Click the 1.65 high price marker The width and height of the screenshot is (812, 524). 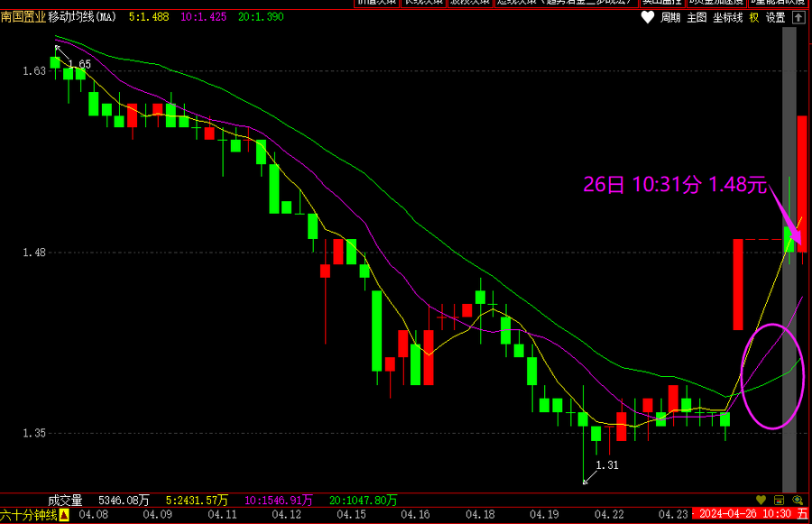click(x=79, y=64)
